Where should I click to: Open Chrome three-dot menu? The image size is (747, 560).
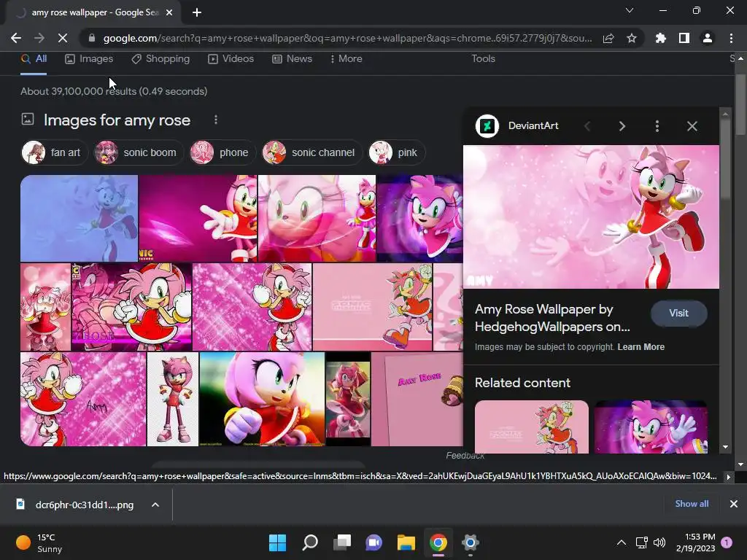[731, 38]
